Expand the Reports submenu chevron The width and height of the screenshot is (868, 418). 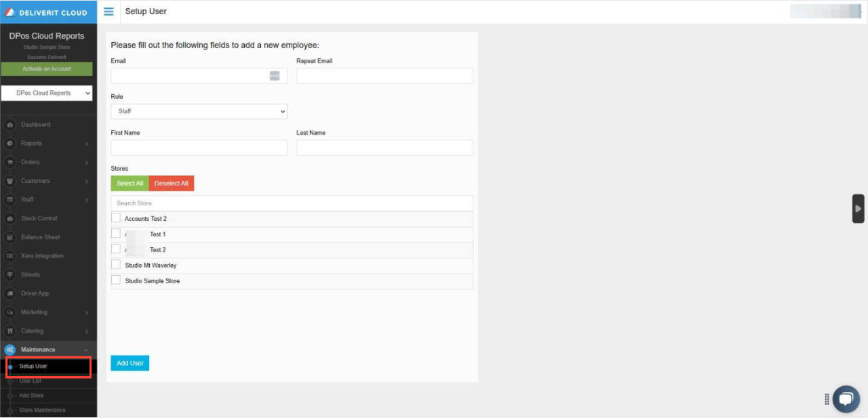(x=87, y=144)
